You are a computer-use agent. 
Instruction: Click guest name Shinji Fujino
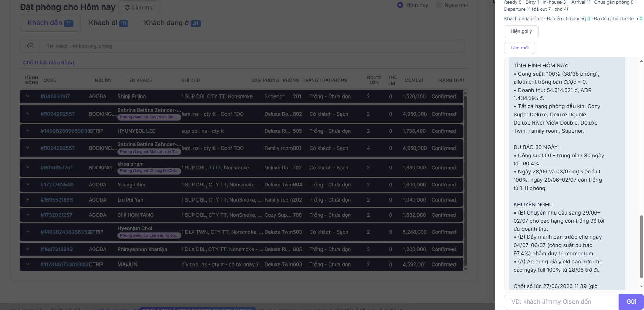pyautogui.click(x=131, y=96)
